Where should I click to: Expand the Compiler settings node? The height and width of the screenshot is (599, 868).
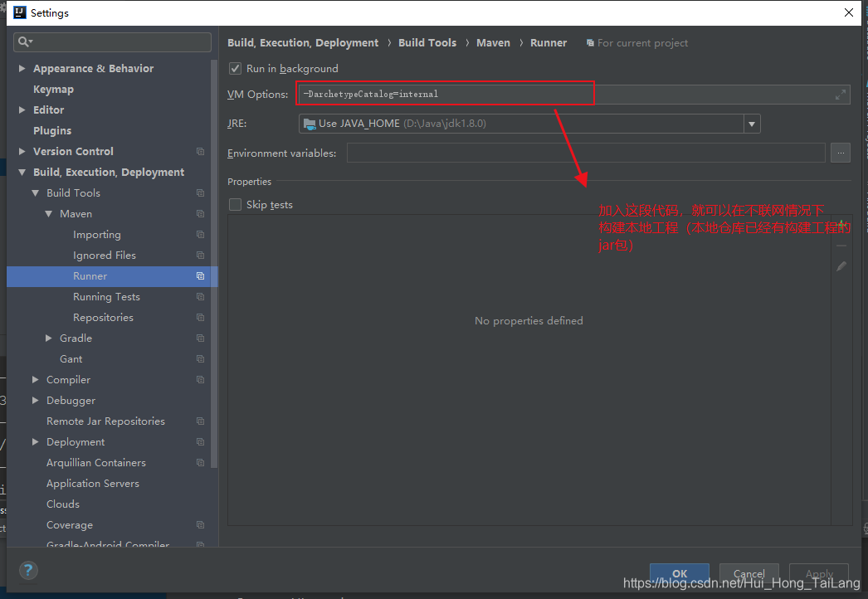click(36, 379)
